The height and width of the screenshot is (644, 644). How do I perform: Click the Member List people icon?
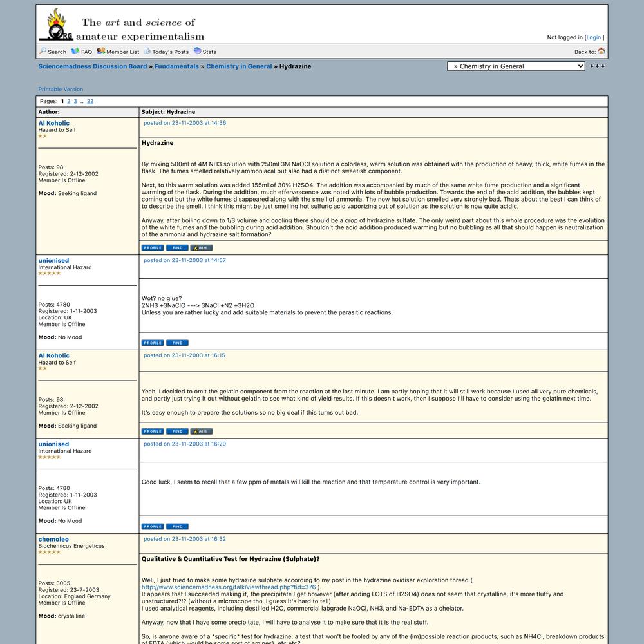(101, 51)
